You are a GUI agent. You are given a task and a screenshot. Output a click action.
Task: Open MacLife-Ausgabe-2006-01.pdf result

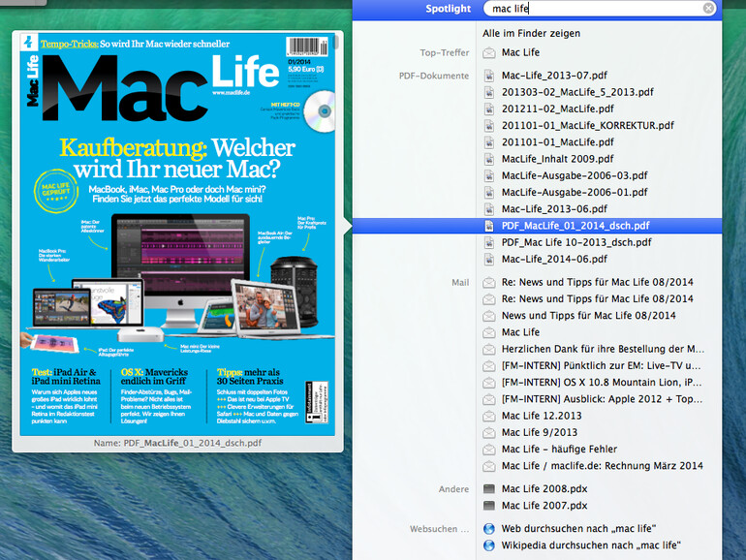click(x=575, y=192)
